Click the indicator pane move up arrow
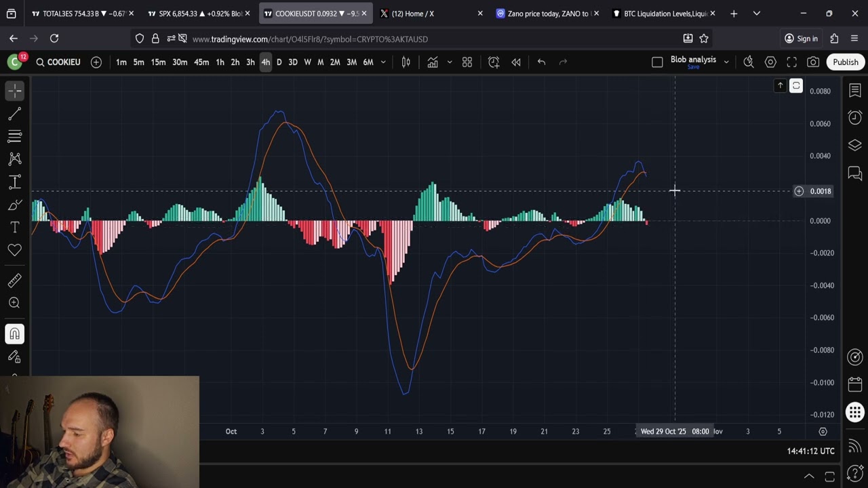The width and height of the screenshot is (868, 488). click(781, 86)
